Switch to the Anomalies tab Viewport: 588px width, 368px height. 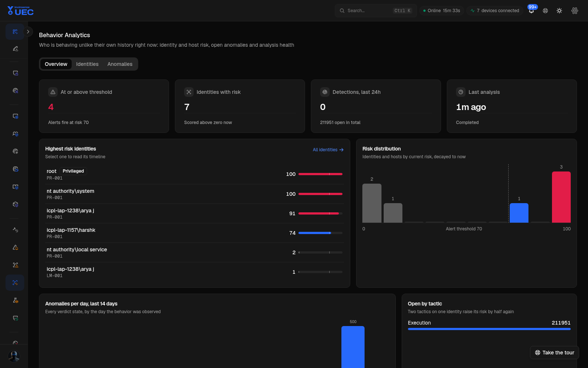pyautogui.click(x=120, y=64)
